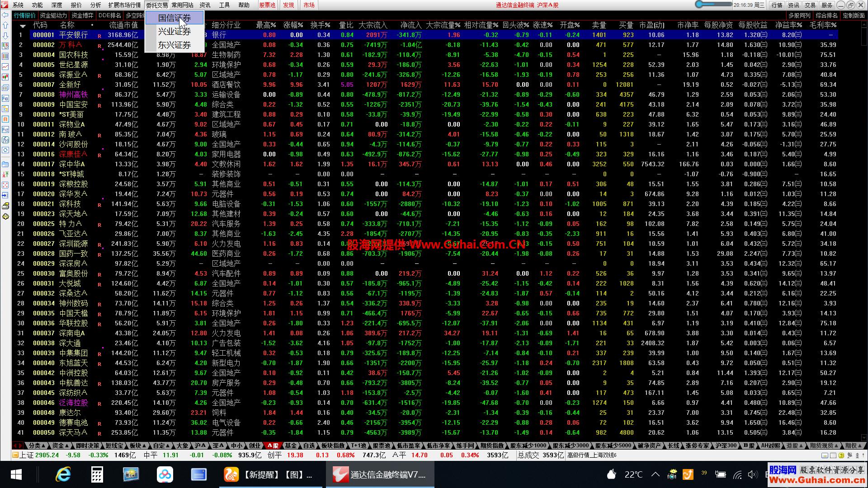The image size is (868, 488).
Task: Switch to the 资金博弈 tab
Action: pyautogui.click(x=83, y=15)
